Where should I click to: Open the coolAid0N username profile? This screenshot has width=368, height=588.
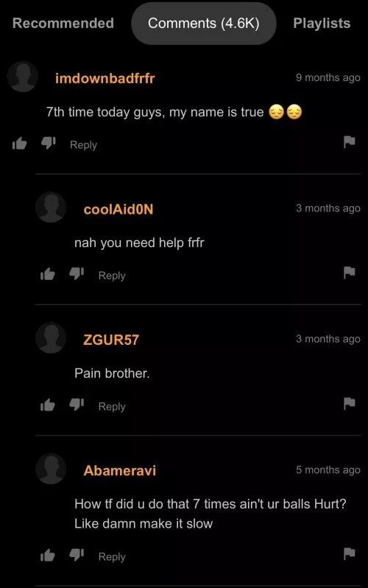point(118,209)
